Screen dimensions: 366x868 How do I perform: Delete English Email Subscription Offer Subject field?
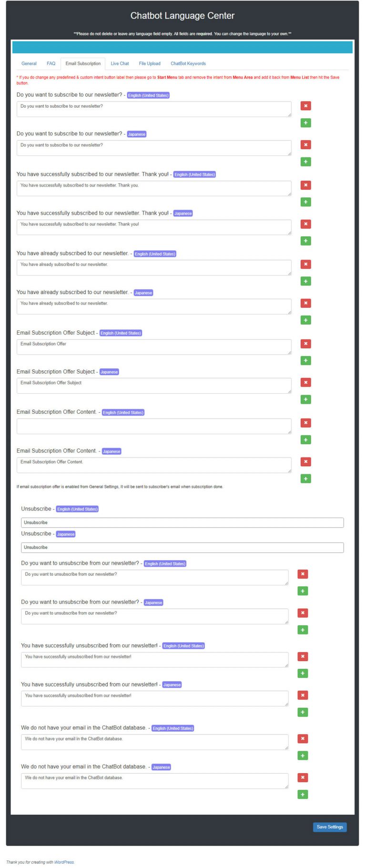305,344
